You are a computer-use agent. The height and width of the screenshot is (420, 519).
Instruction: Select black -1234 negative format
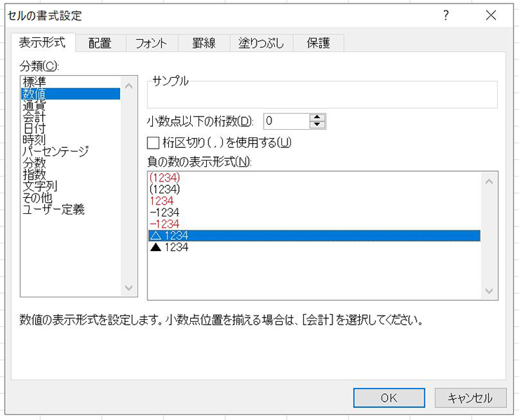(x=314, y=212)
